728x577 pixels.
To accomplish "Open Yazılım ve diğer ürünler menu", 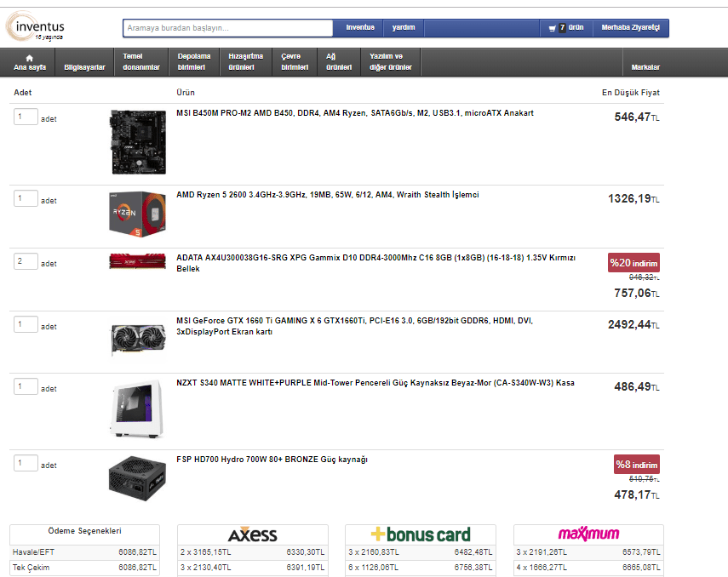I will click(391, 62).
